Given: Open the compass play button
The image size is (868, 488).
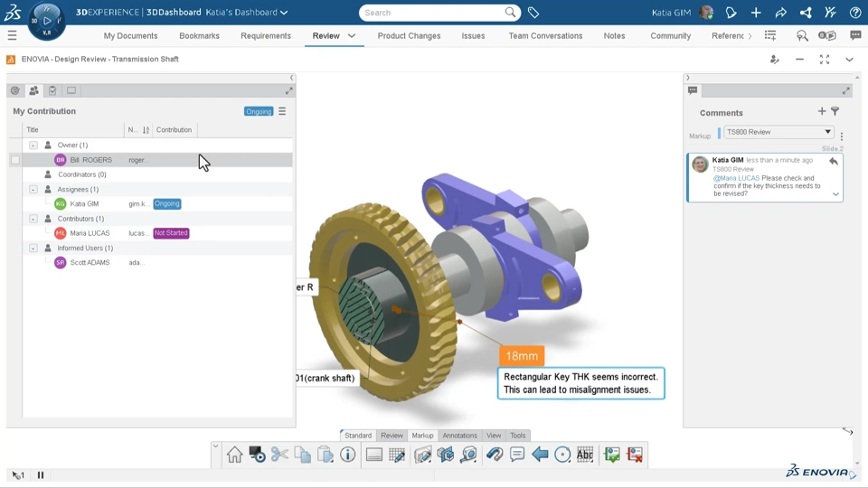Looking at the screenshot, I should pos(47,21).
